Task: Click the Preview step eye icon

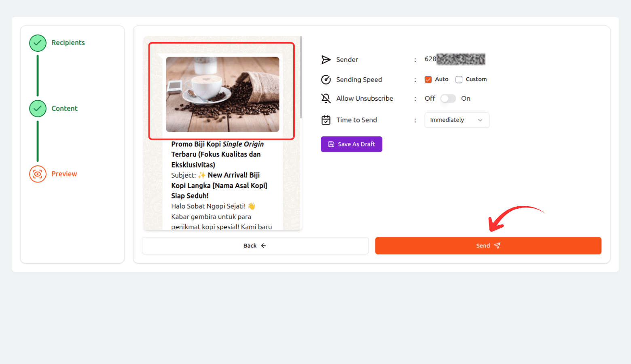Action: pyautogui.click(x=38, y=174)
